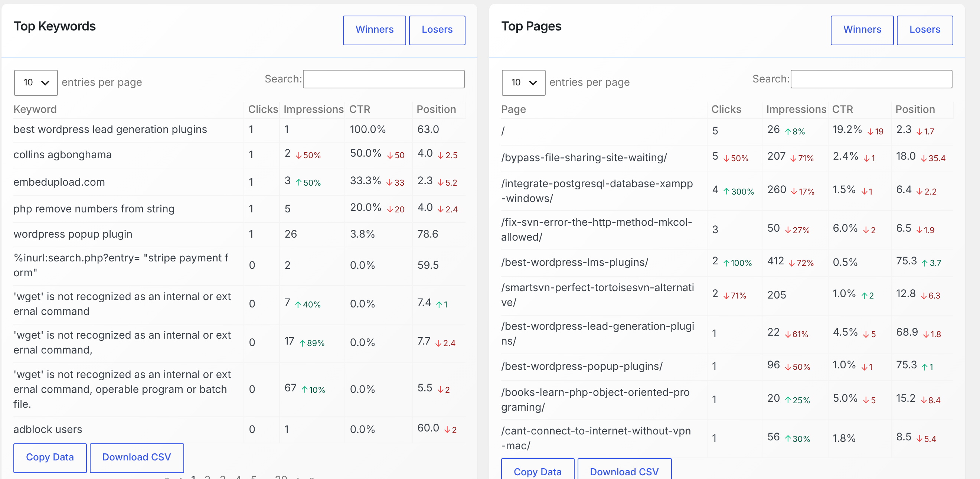
Task: Show Losers in Top Keywords panel
Action: (x=437, y=30)
